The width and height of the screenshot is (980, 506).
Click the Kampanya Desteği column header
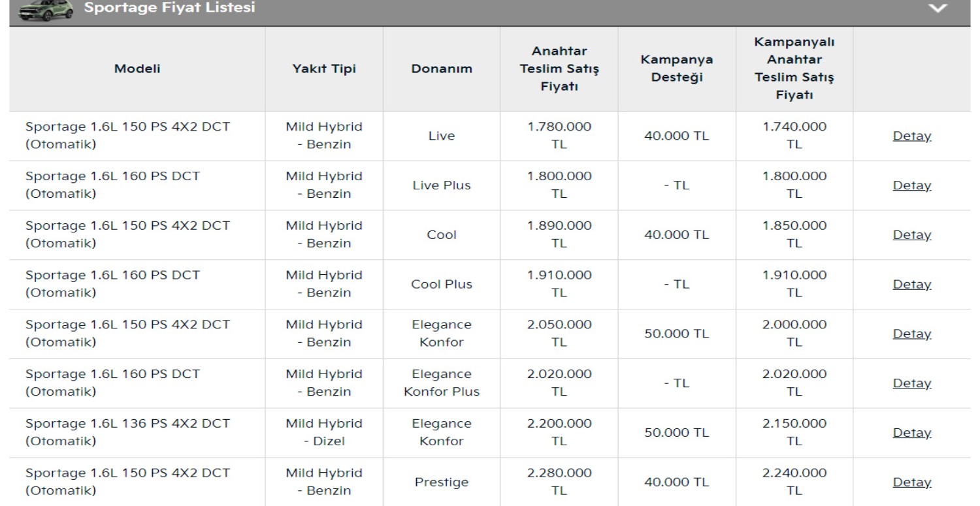(676, 69)
